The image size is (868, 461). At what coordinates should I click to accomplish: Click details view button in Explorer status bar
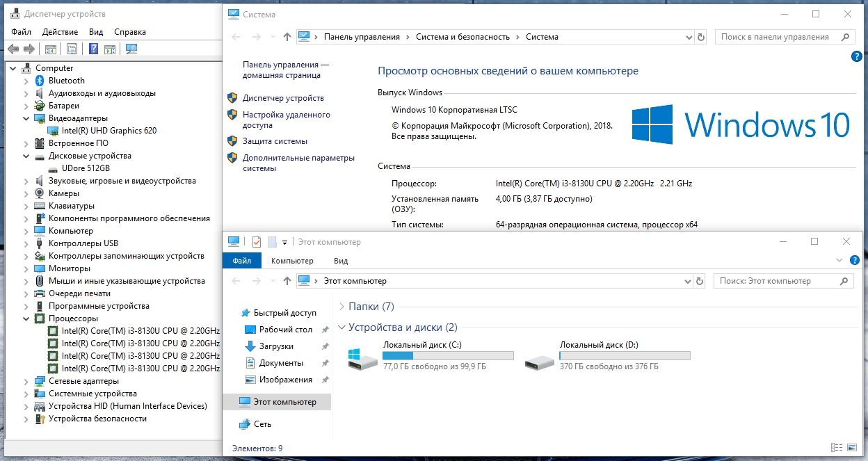tap(837, 448)
